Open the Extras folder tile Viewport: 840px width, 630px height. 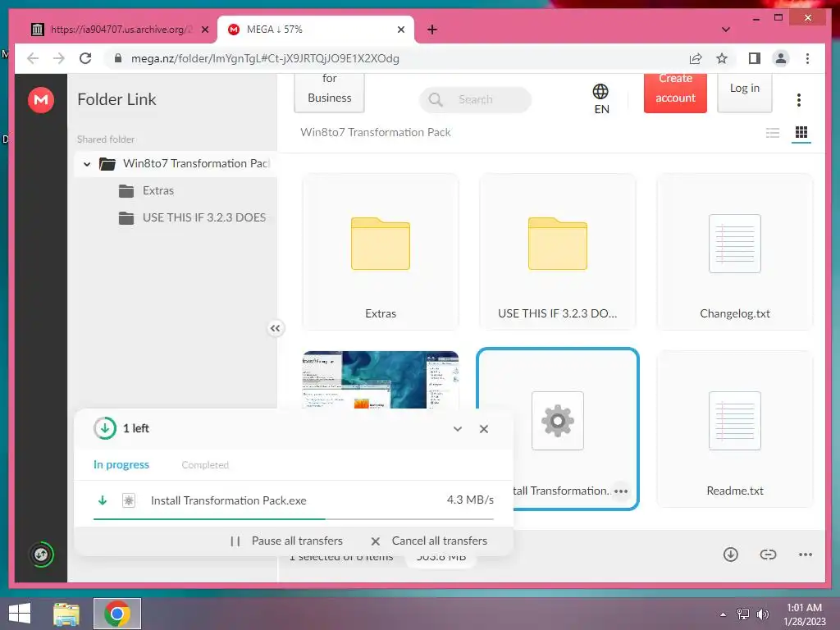(381, 252)
